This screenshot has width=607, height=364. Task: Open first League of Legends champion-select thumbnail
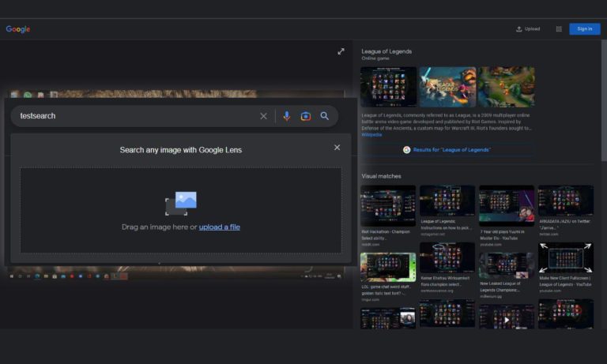[x=389, y=87]
